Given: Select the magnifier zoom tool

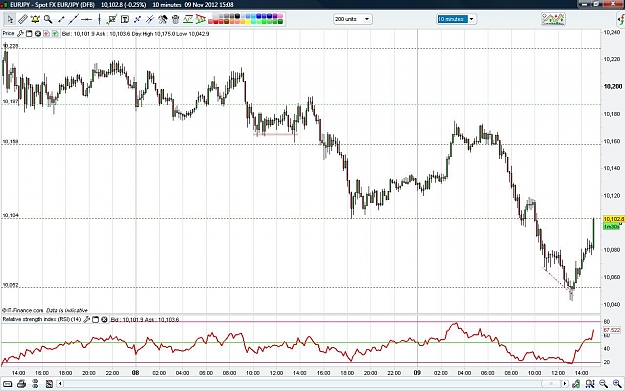Looking at the screenshot, I should pos(48,19).
